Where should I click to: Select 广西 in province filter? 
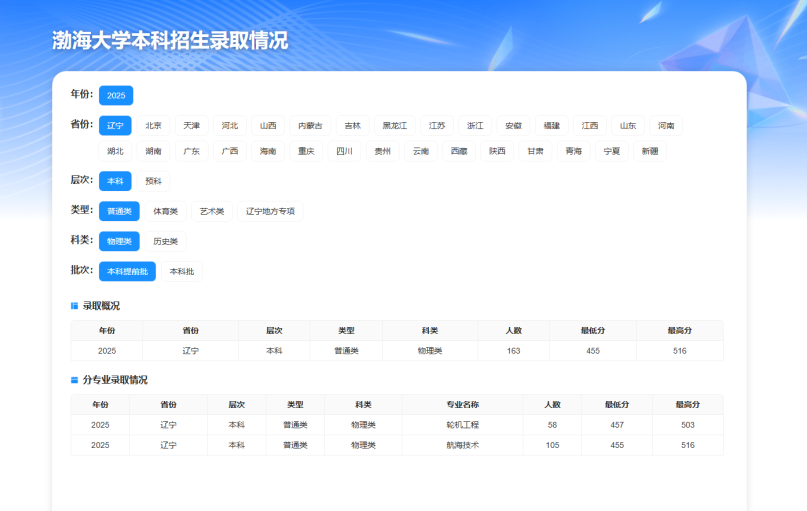point(230,151)
